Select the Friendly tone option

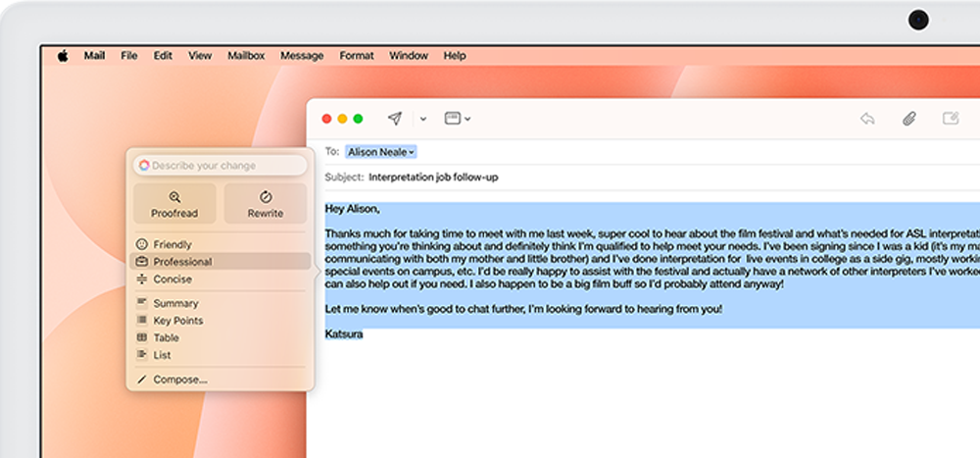(x=172, y=244)
